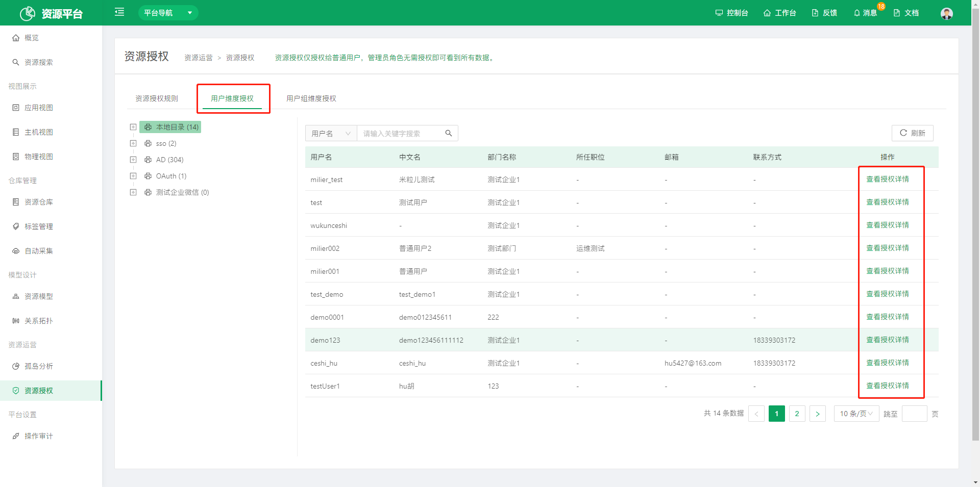Open 资源仓库 in the sidebar

coord(51,202)
